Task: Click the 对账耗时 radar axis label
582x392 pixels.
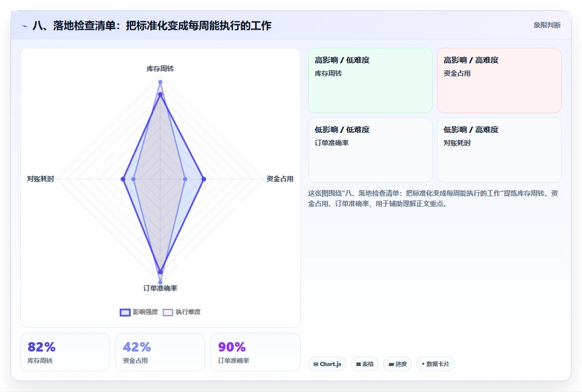Action: 41,179
